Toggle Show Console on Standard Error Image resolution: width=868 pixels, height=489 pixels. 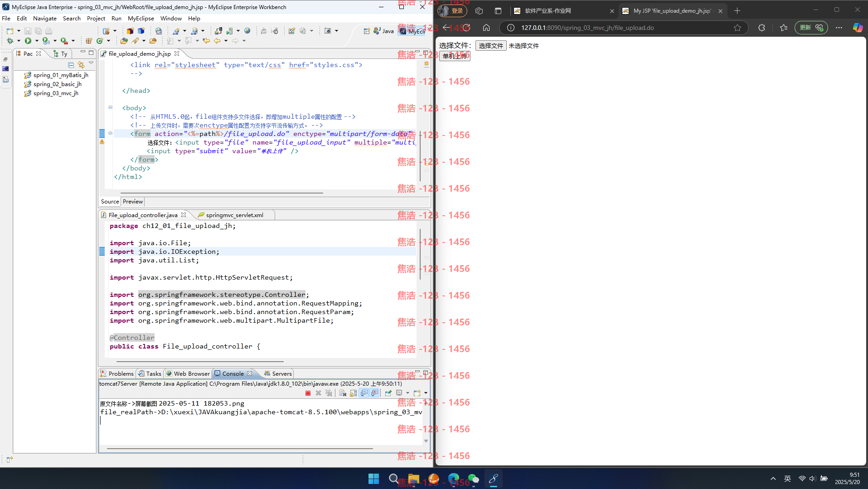coord(374,393)
